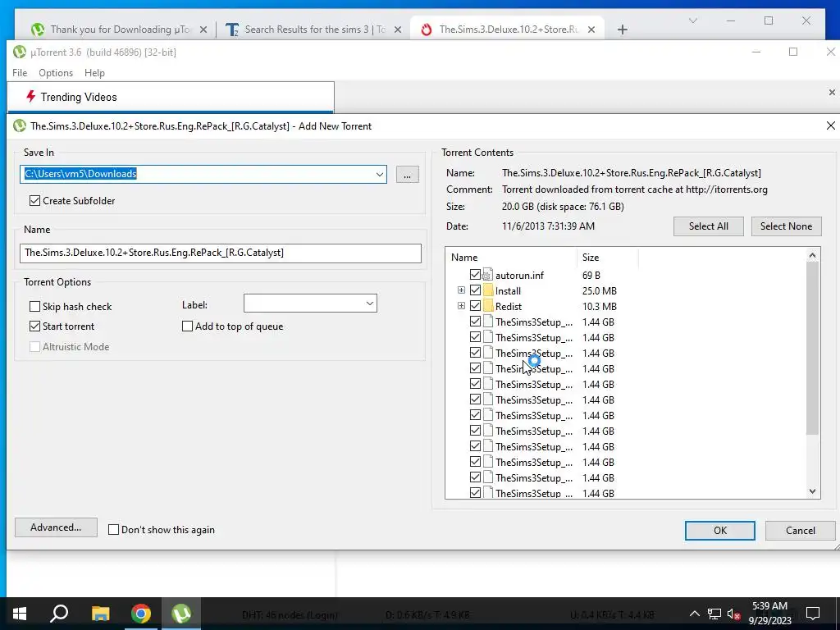The image size is (840, 630).
Task: Open Windows Start menu
Action: (20, 614)
